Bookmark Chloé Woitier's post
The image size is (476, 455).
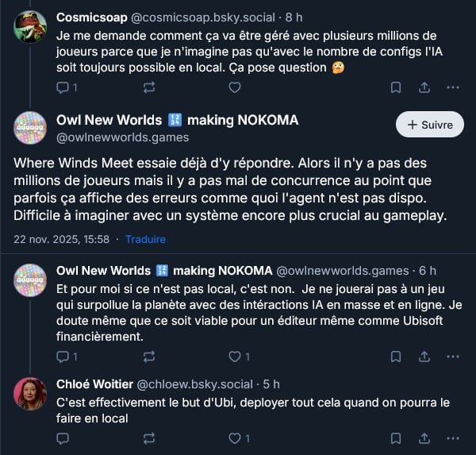396,438
